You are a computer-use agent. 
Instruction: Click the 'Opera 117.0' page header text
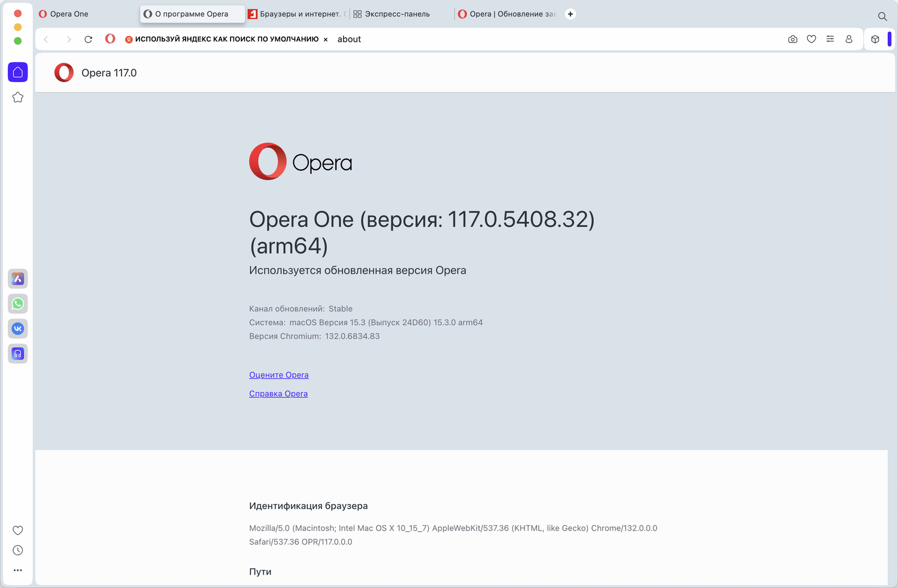[x=109, y=73]
